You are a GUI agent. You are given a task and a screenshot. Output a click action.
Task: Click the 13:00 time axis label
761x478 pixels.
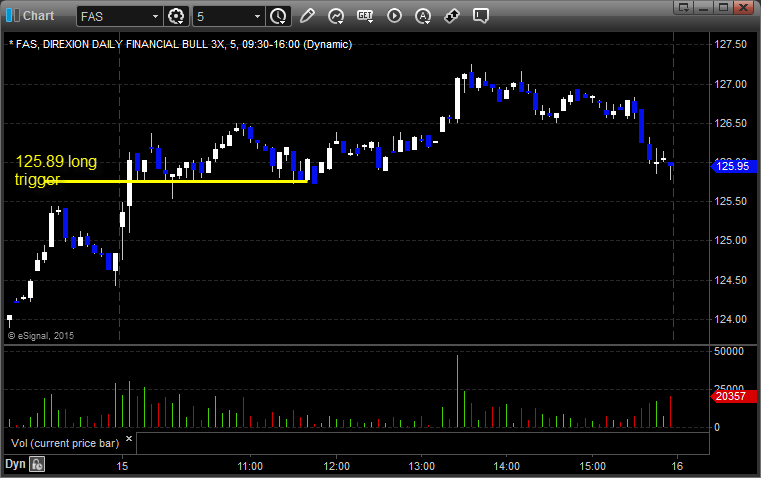click(x=421, y=466)
